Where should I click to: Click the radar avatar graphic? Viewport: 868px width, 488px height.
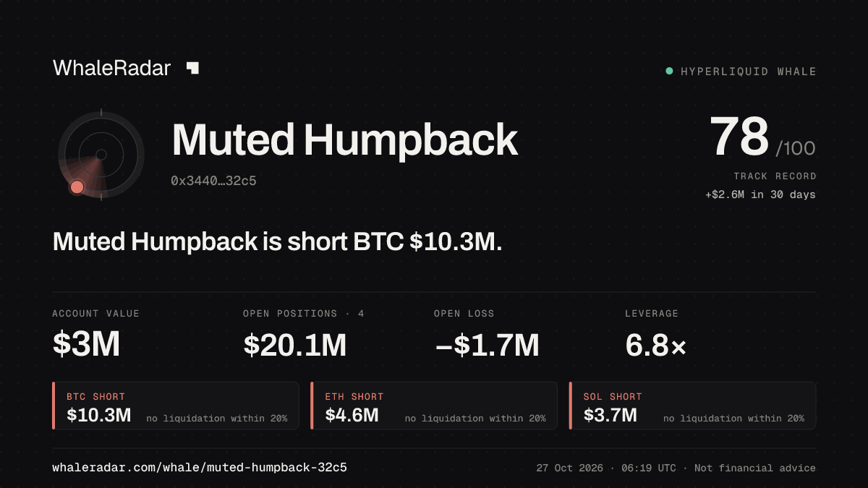click(101, 154)
